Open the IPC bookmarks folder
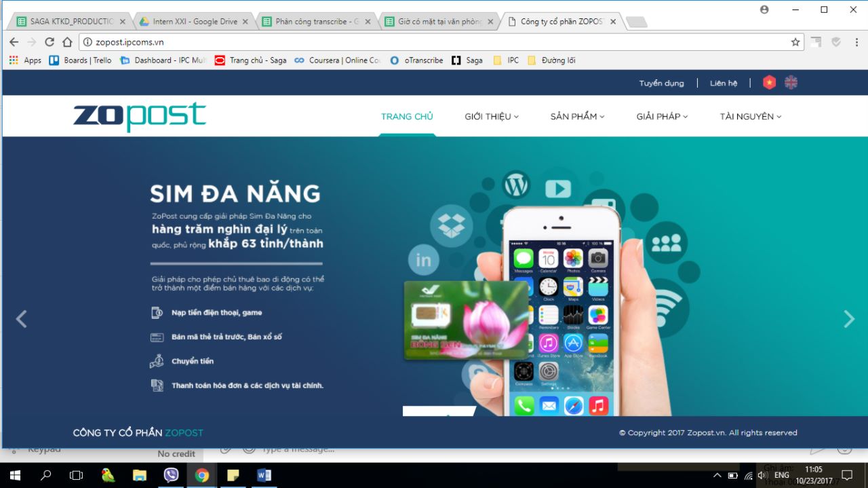 506,60
